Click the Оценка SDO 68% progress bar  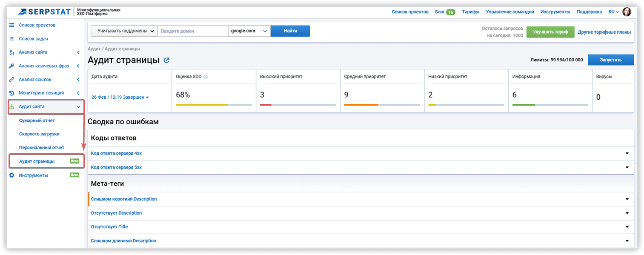pyautogui.click(x=214, y=105)
